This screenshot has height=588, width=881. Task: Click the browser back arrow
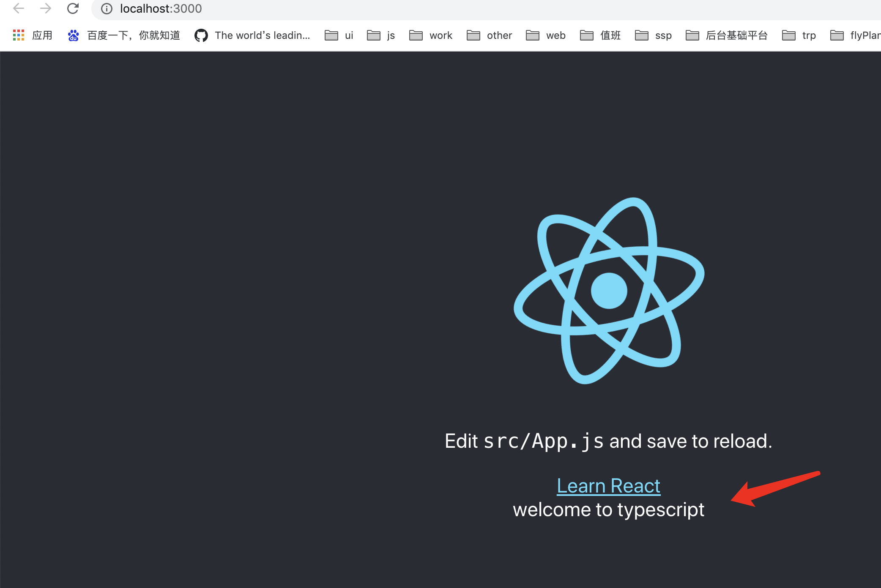19,8
